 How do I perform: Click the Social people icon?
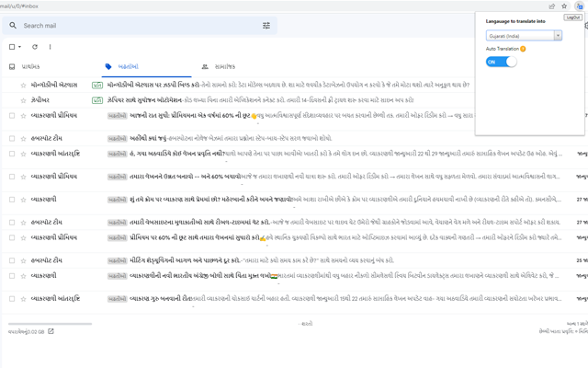click(x=205, y=67)
